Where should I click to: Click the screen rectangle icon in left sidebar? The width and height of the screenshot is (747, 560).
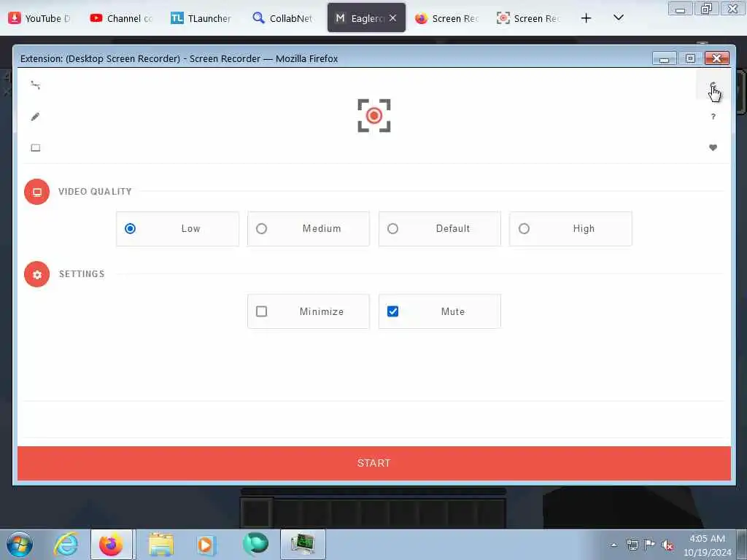35,147
